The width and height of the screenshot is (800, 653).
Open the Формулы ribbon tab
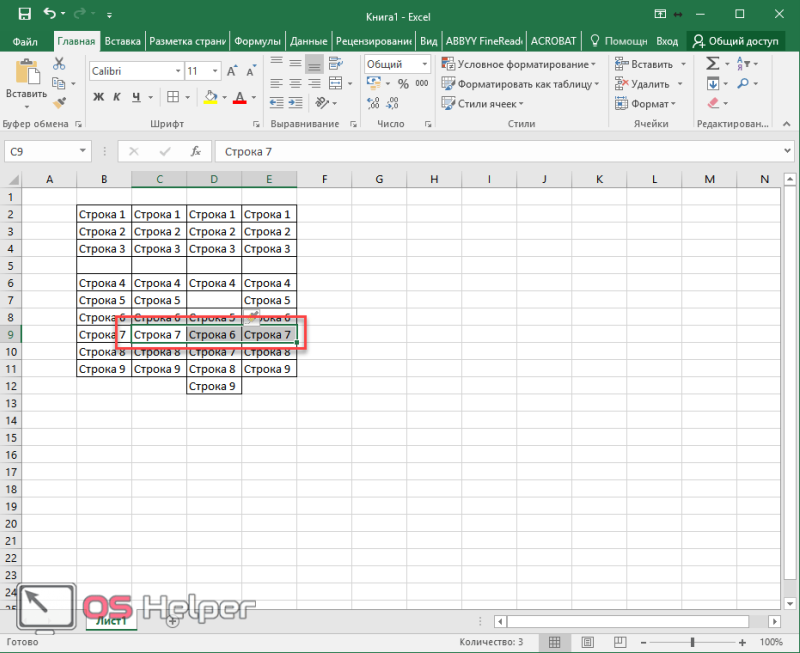click(257, 41)
